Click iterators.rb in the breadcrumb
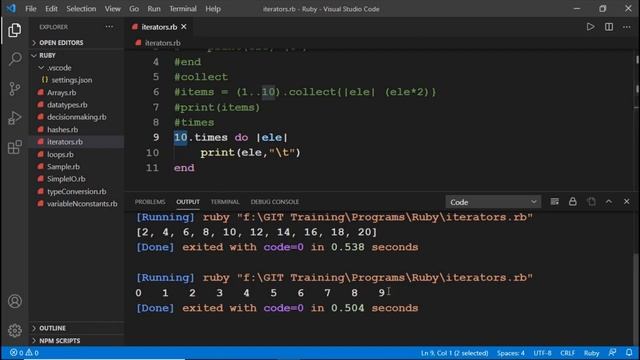This screenshot has width=640, height=360. (x=162, y=43)
